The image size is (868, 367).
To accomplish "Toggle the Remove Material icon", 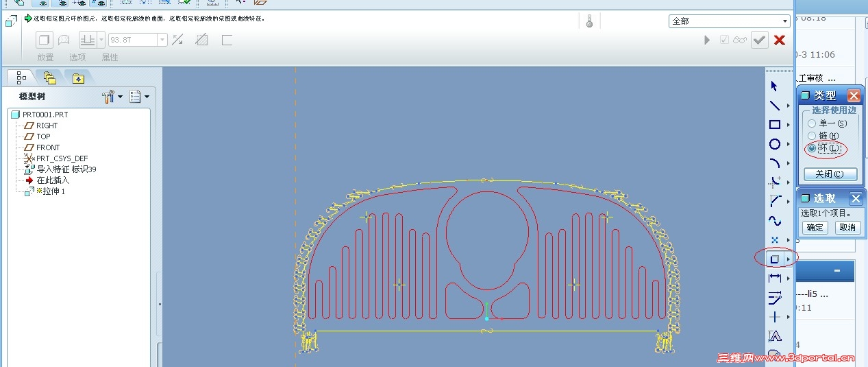I will (201, 40).
